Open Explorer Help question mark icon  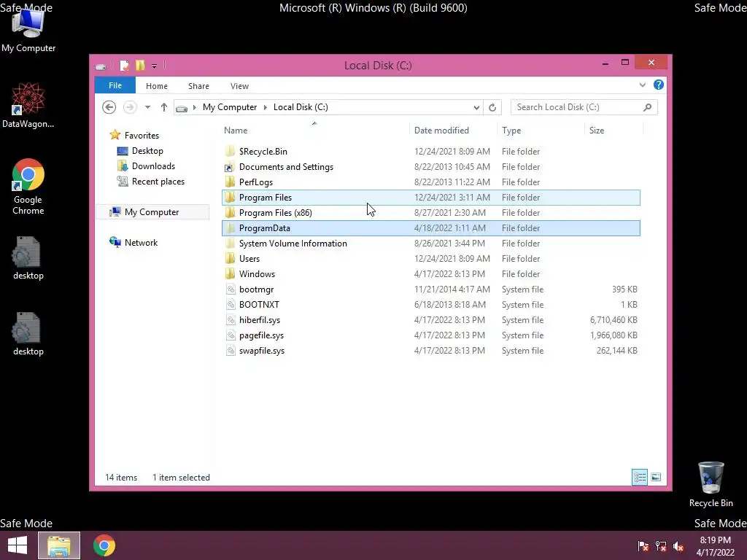[659, 85]
